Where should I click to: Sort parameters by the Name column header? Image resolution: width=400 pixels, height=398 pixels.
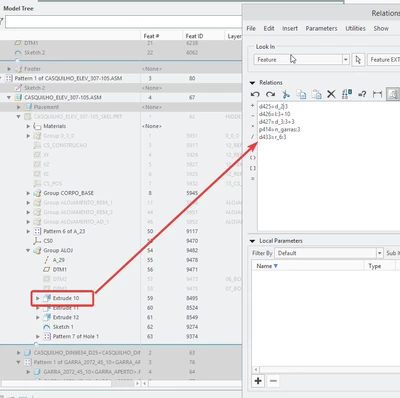point(307,266)
